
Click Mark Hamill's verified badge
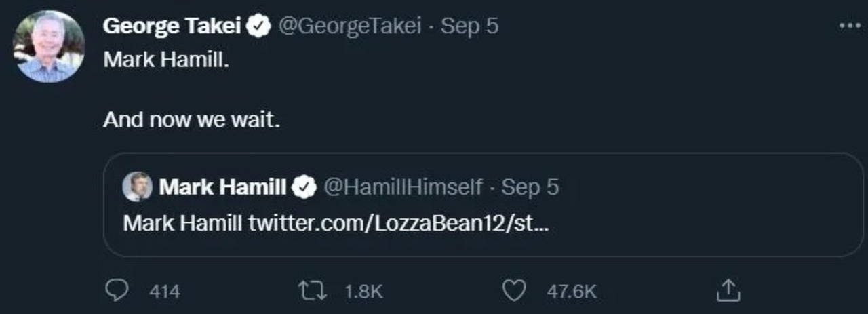304,187
